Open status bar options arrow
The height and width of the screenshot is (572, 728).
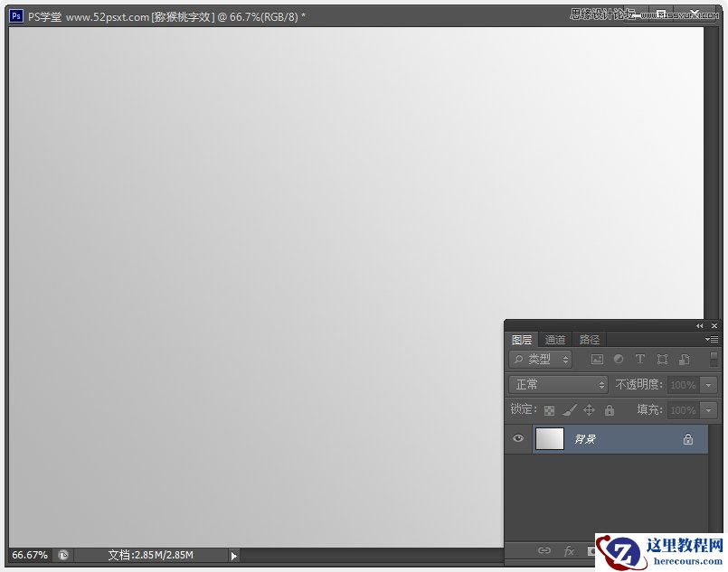233,556
